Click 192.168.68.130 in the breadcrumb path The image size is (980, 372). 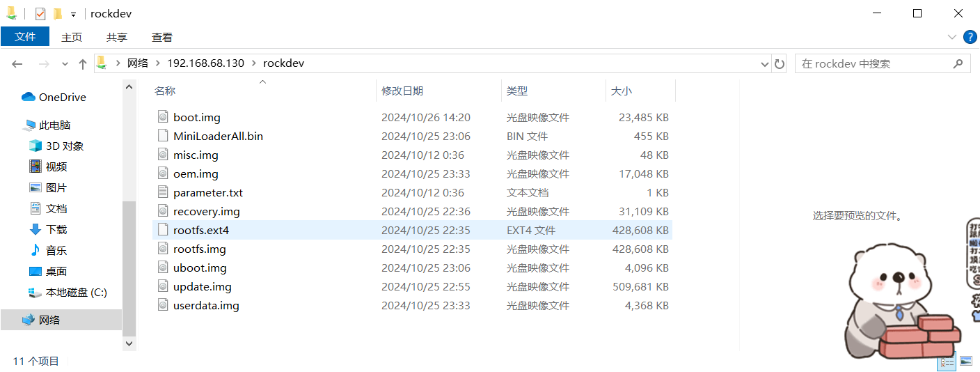205,63
